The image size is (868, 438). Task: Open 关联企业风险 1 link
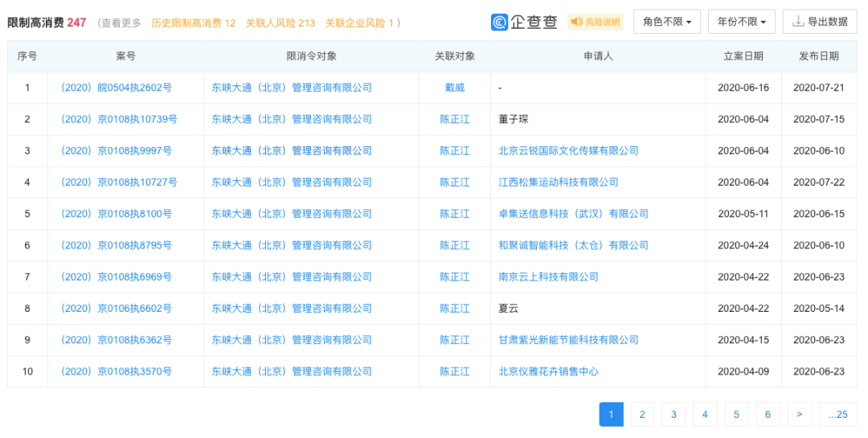click(x=359, y=23)
